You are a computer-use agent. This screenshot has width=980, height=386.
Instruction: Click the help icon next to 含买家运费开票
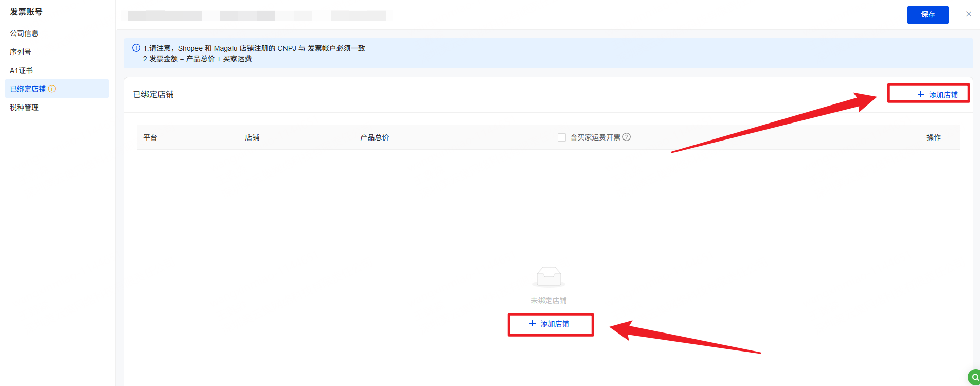pyautogui.click(x=627, y=137)
